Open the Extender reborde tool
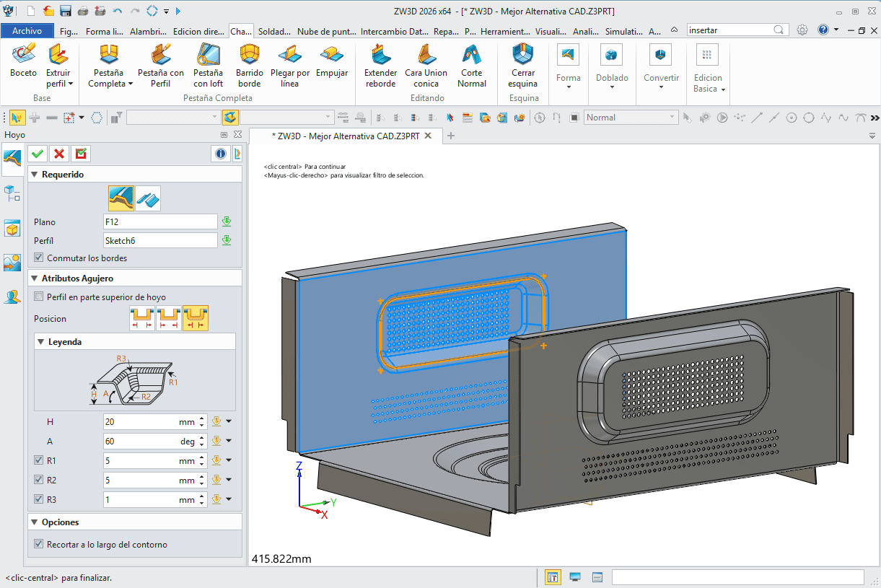Image resolution: width=881 pixels, height=588 pixels. (380, 65)
